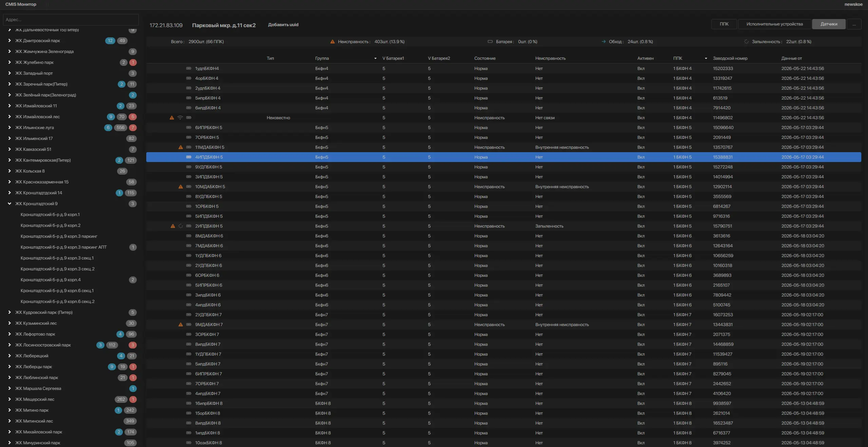Viewport: 868px width, 447px height.
Task: Switch to ППК tab
Action: click(724, 24)
